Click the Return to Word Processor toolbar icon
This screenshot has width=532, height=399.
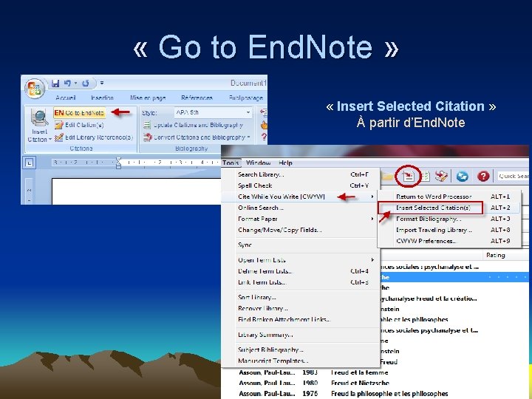pyautogui.click(x=441, y=176)
